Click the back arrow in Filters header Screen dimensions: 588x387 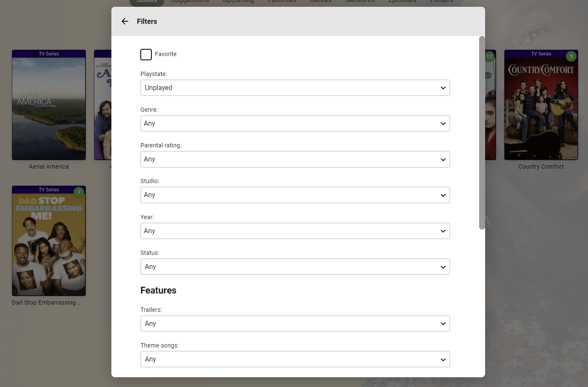125,21
